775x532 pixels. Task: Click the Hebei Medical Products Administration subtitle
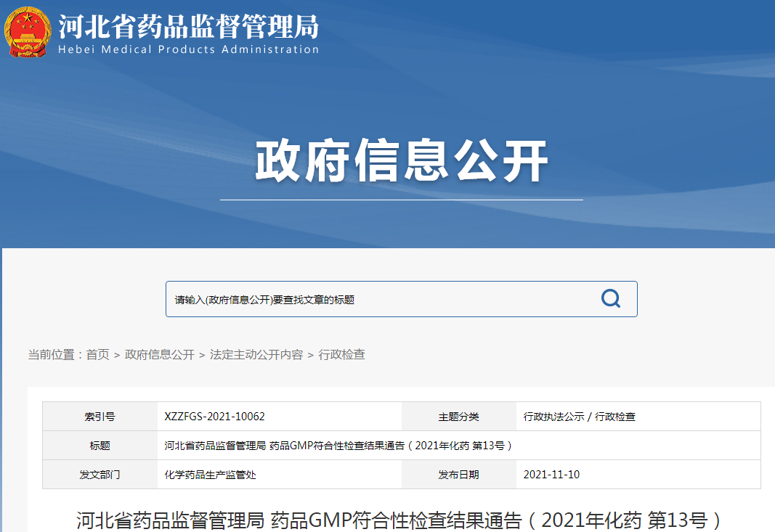[x=188, y=49]
